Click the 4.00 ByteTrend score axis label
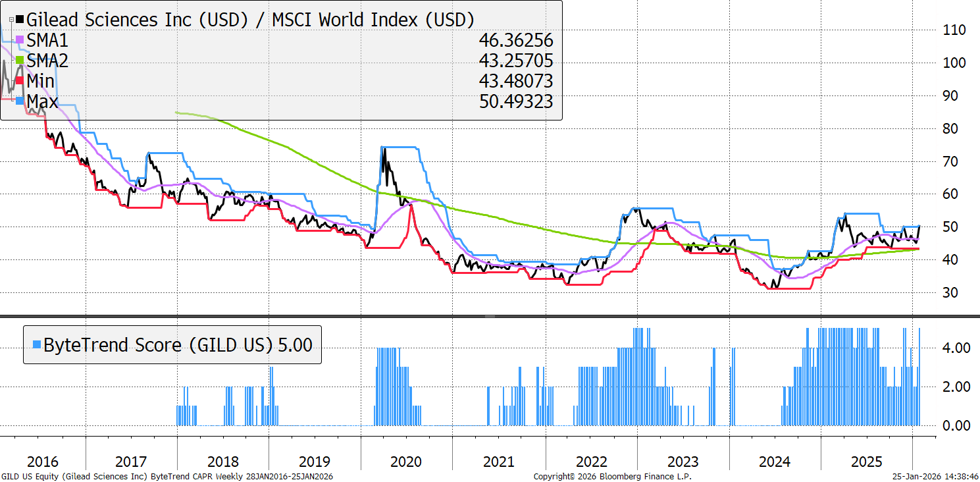Viewport: 980px width, 482px height. (x=952, y=348)
